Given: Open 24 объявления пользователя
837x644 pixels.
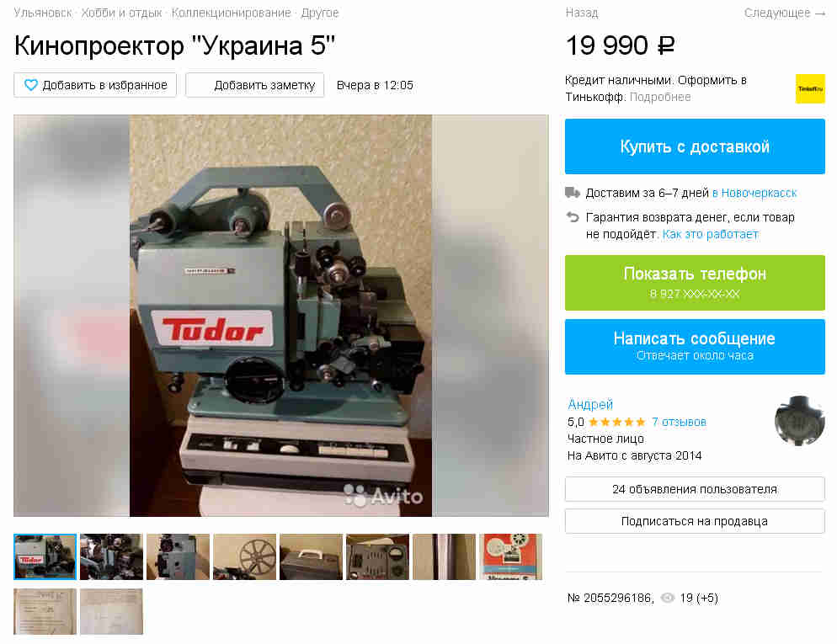Looking at the screenshot, I should pyautogui.click(x=695, y=489).
